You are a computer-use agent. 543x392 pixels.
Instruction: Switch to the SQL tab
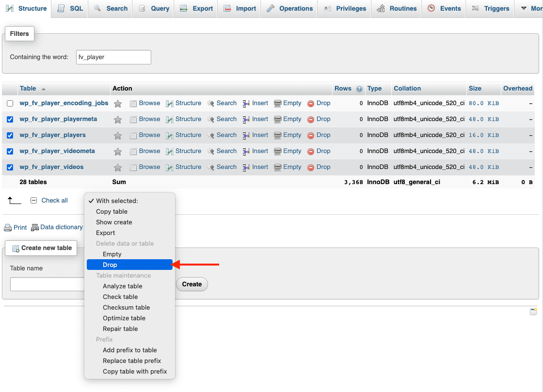point(70,8)
